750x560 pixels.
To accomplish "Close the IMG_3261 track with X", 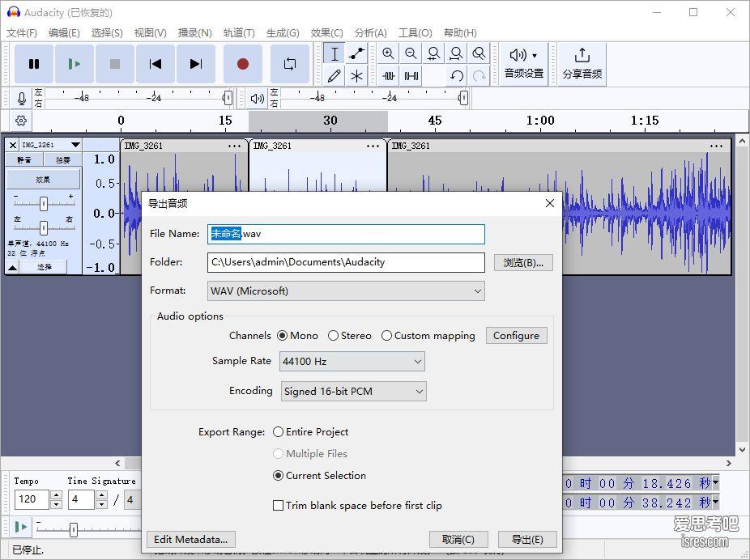I will [12, 145].
